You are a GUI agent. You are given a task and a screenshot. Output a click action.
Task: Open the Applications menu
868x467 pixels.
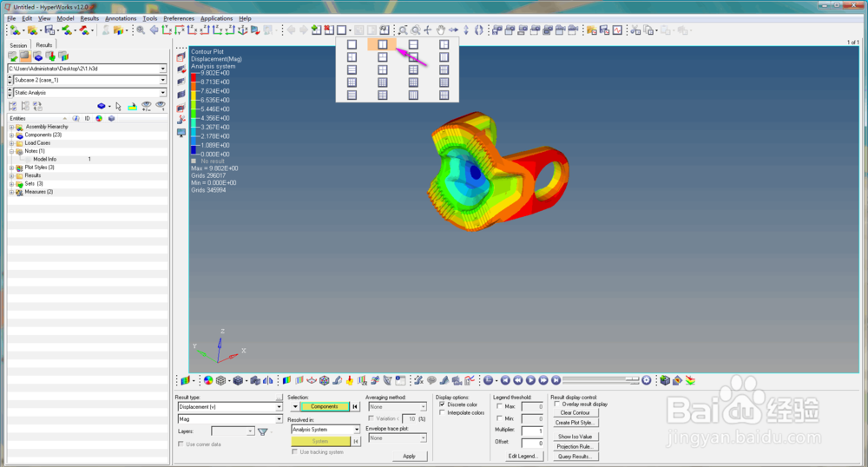tap(216, 18)
